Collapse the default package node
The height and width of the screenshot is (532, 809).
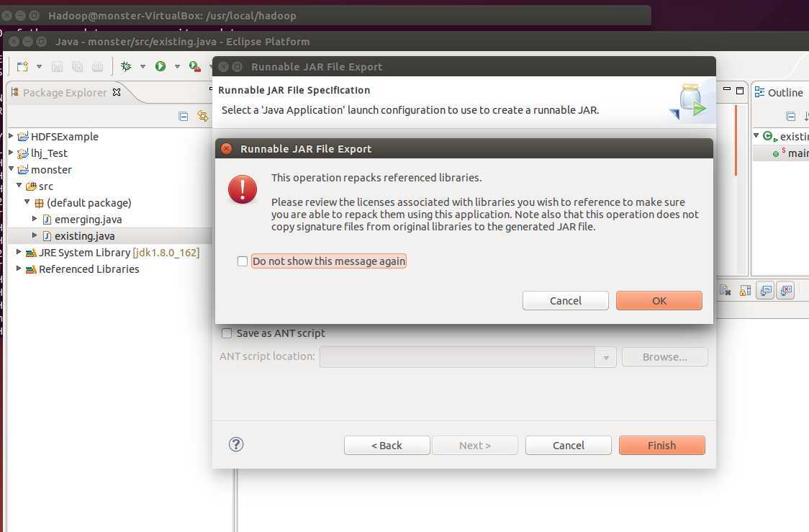pyautogui.click(x=27, y=202)
